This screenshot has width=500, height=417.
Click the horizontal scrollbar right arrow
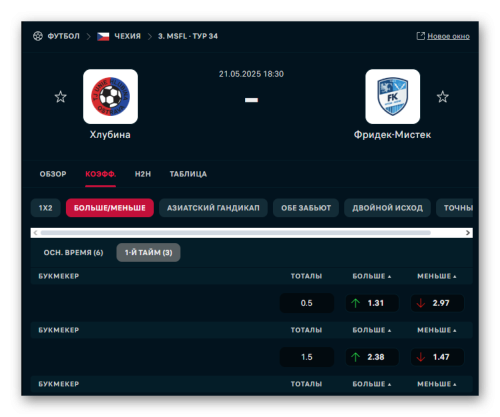point(468,233)
